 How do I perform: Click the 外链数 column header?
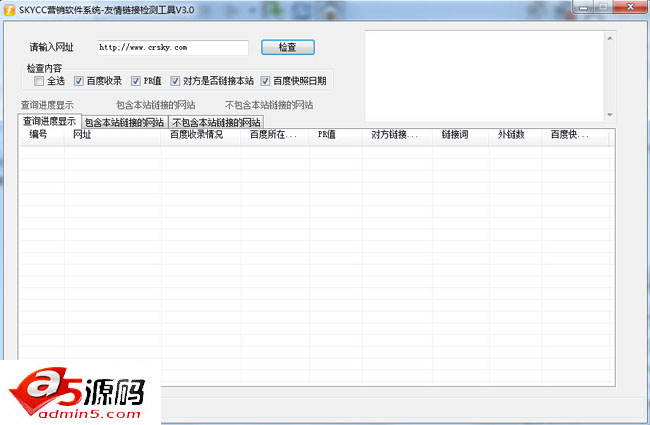[515, 135]
